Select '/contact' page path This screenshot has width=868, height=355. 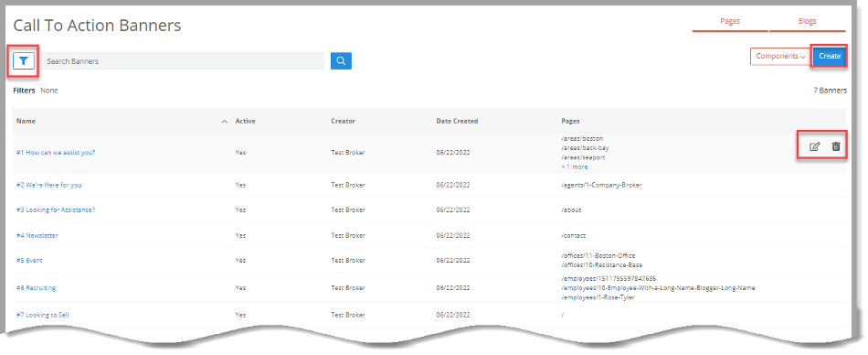click(574, 236)
